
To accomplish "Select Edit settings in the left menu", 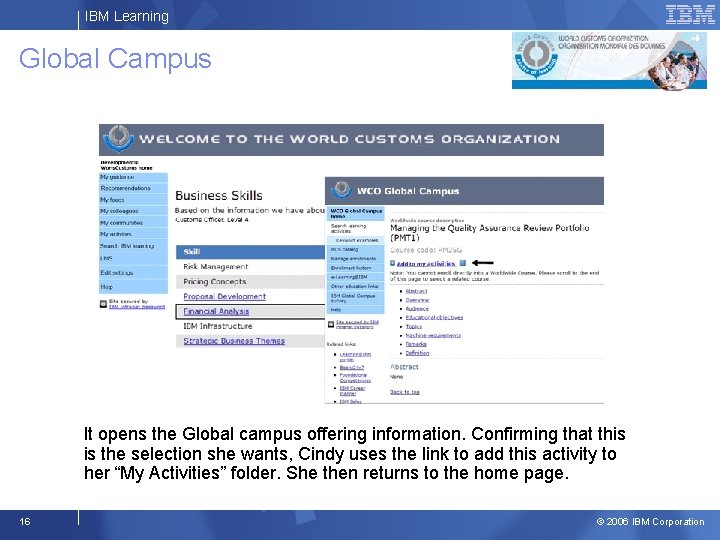I will coord(133,273).
